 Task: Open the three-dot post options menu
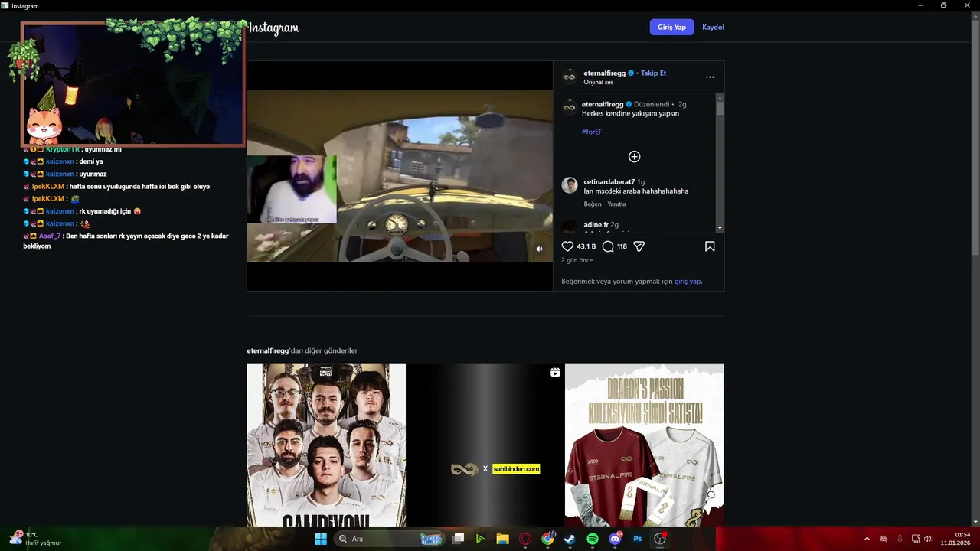click(x=710, y=77)
